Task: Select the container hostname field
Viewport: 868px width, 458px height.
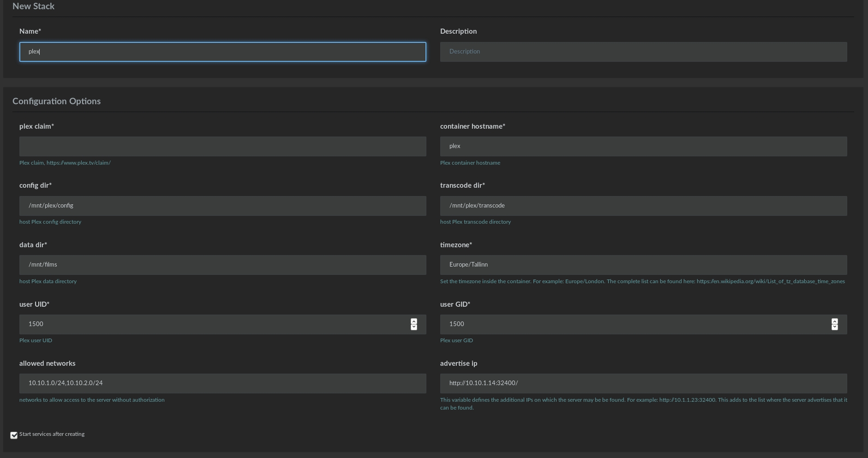Action: (643, 146)
